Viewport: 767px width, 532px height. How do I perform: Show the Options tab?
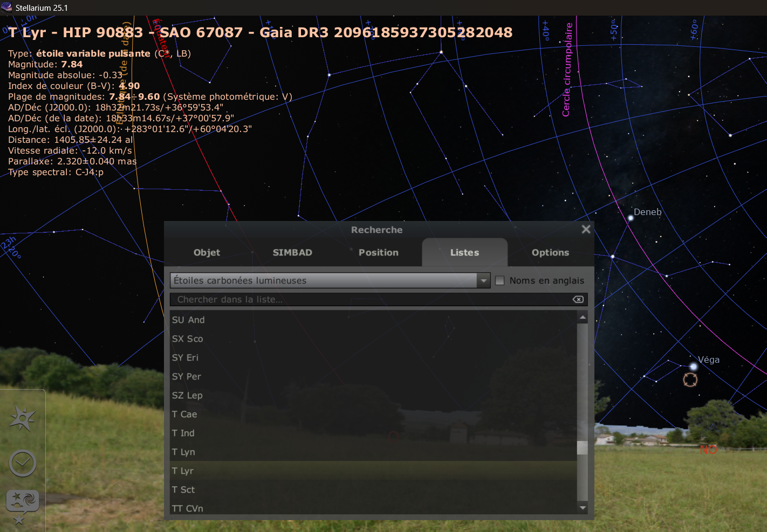[550, 252]
